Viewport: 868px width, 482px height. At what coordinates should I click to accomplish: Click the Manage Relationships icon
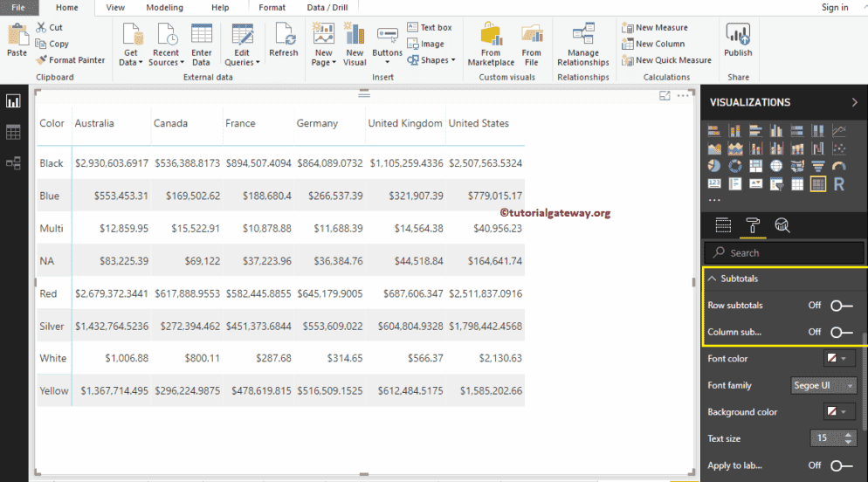click(583, 45)
